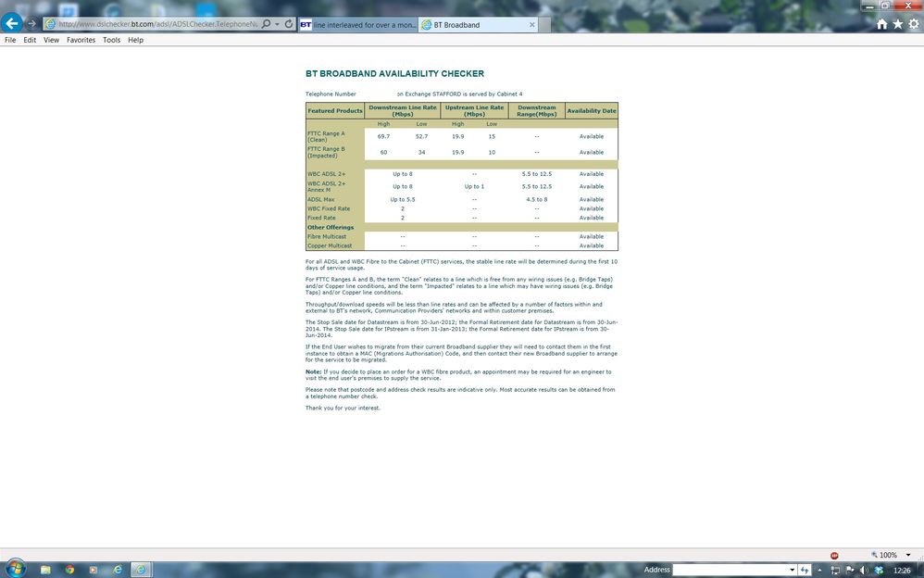Click the browser Forward arrow button
924x578 pixels.
31,24
